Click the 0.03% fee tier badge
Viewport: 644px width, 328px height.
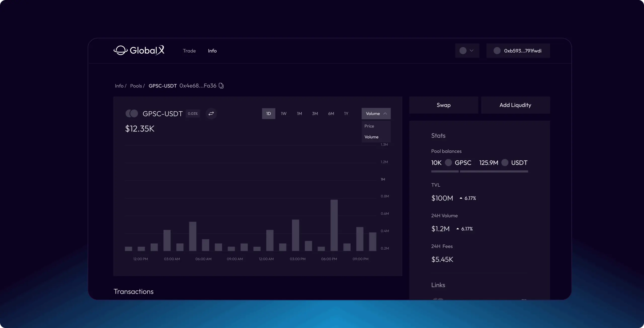coord(193,113)
